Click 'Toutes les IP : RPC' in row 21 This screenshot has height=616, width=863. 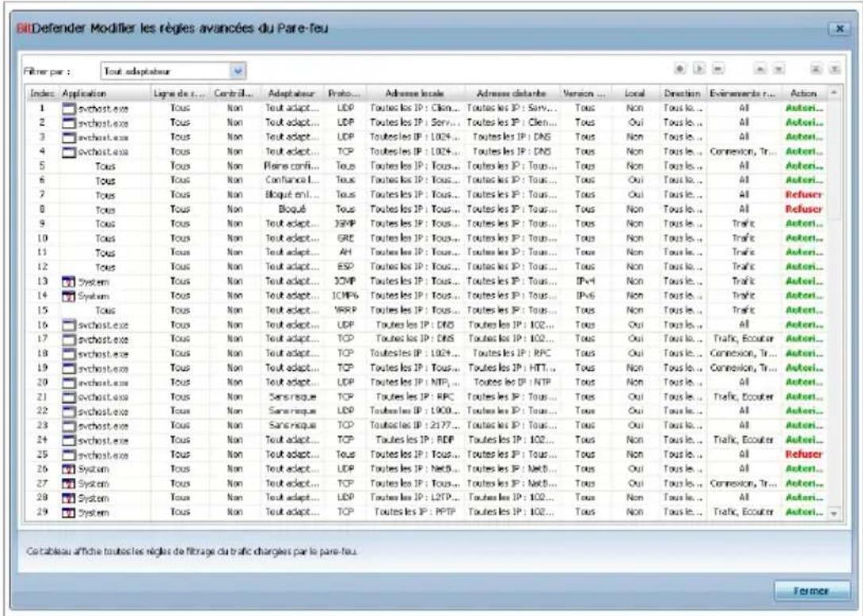pos(415,397)
